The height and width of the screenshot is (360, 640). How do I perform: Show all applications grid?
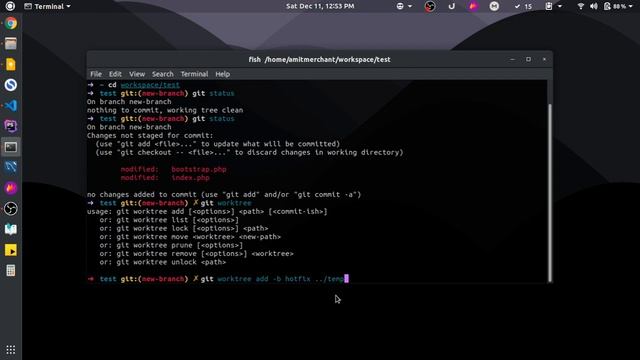[x=11, y=350]
